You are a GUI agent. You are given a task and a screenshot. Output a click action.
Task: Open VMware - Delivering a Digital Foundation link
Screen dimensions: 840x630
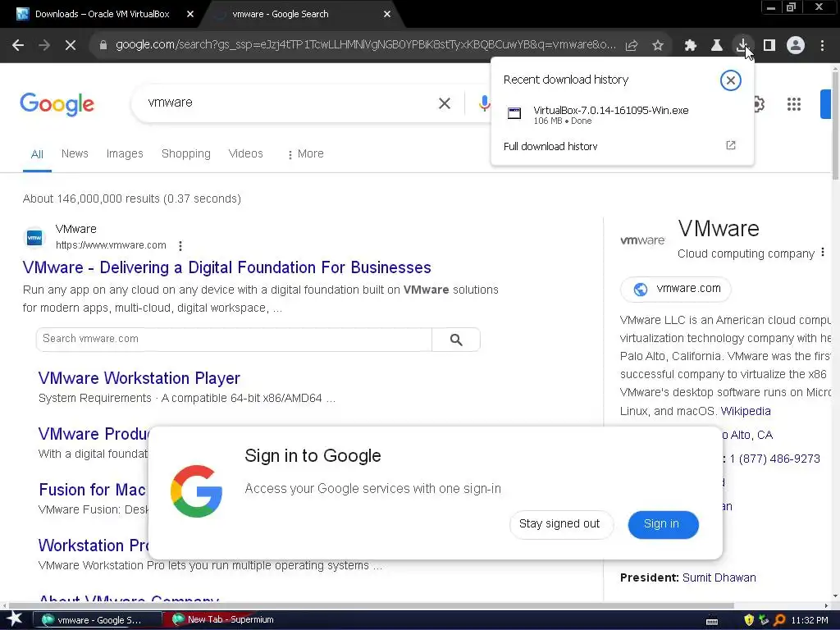click(226, 267)
